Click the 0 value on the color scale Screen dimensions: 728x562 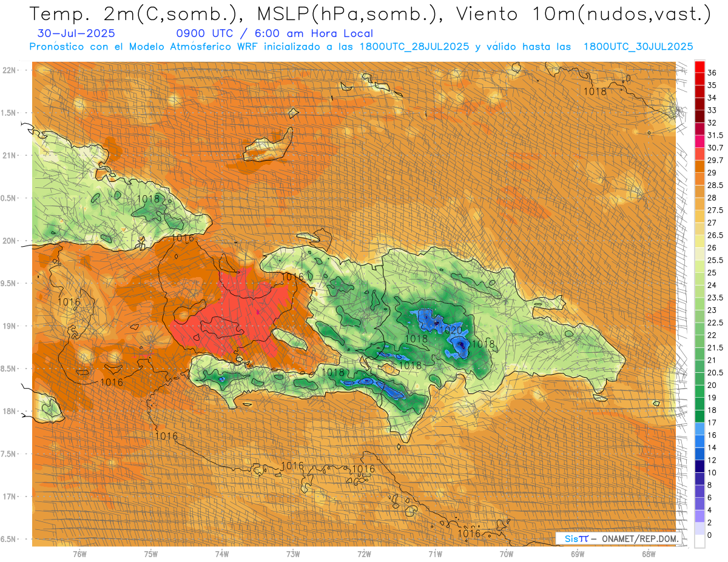[710, 535]
